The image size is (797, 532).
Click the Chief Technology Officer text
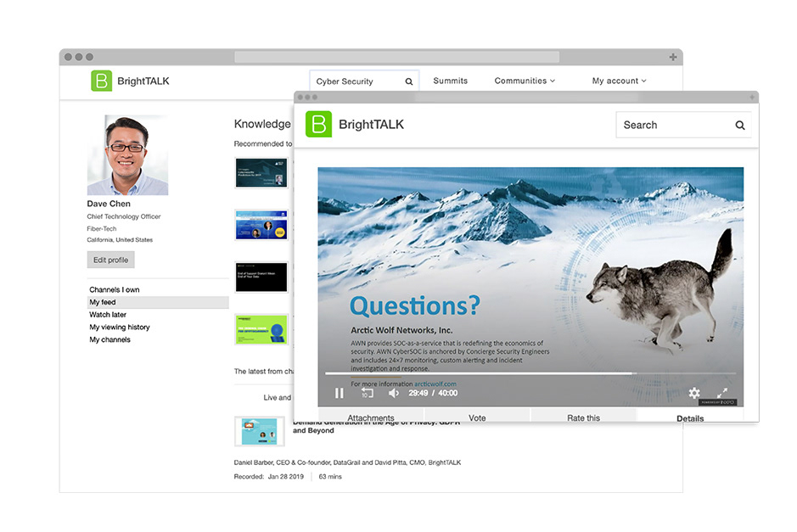[124, 216]
